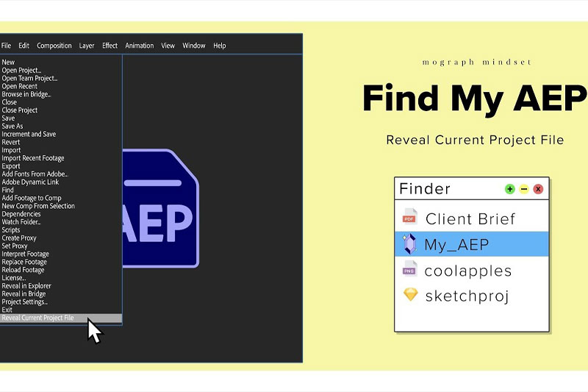The image size is (588, 392).
Task: Click green plus button in Finder window
Action: pos(509,189)
